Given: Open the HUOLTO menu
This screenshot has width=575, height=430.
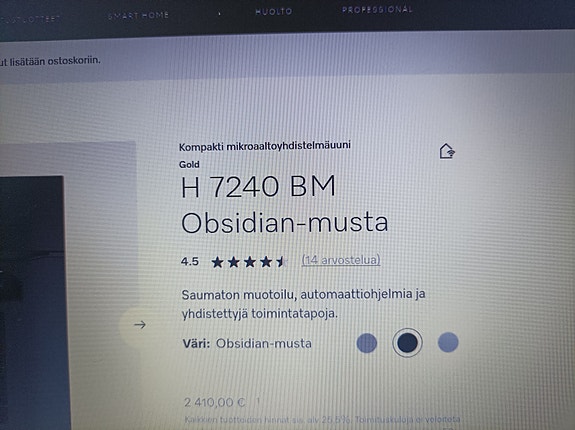Looking at the screenshot, I should [274, 12].
